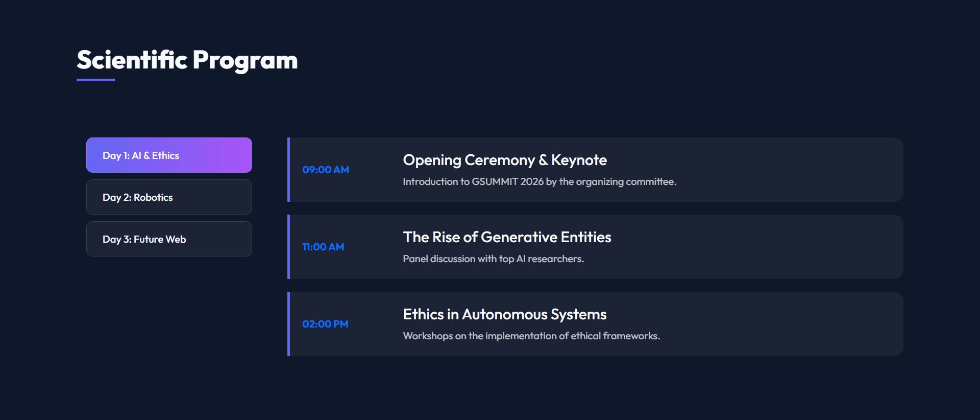980x420 pixels.
Task: Click the Workshops on implementation description text
Action: (531, 336)
